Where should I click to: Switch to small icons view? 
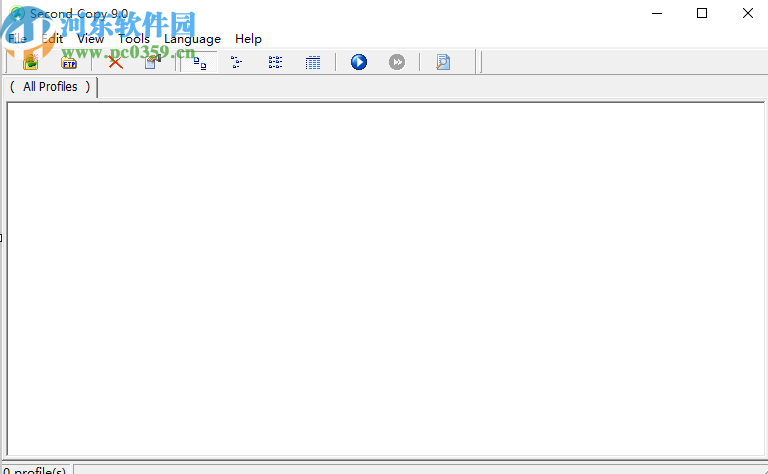237,62
